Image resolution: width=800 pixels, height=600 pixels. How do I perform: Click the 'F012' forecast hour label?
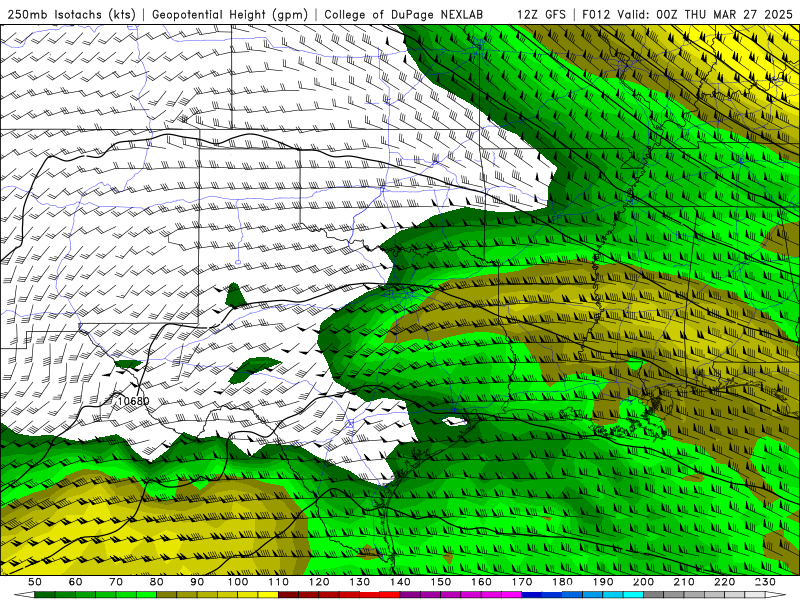point(596,14)
